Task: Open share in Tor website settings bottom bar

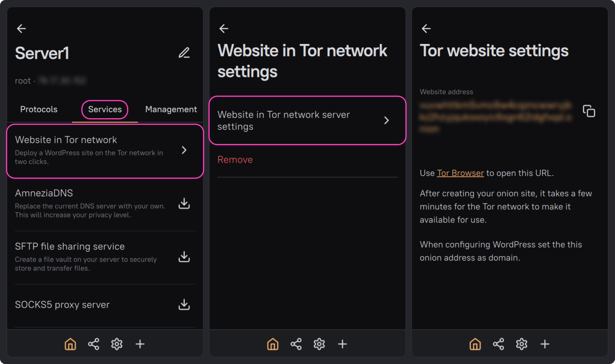Action: pos(499,344)
